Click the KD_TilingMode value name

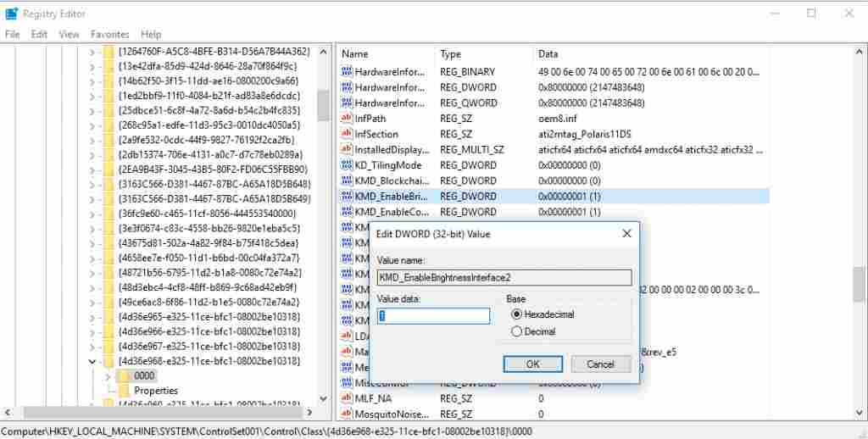click(388, 165)
